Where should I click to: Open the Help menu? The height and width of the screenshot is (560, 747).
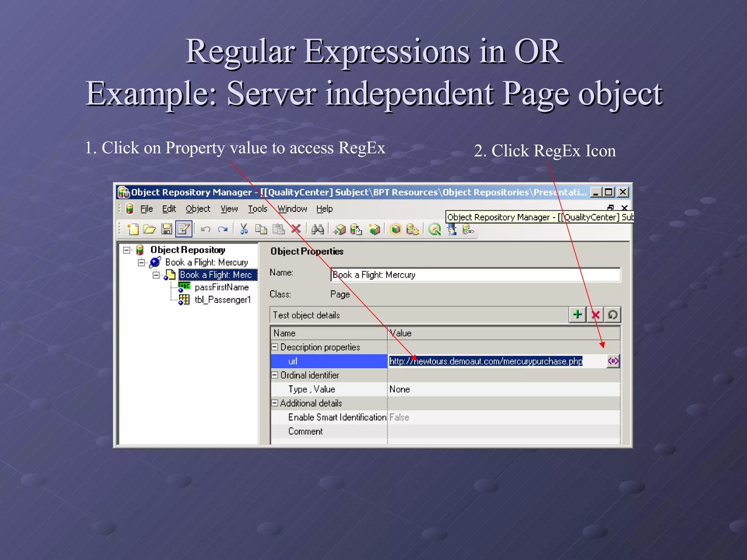[x=325, y=209]
